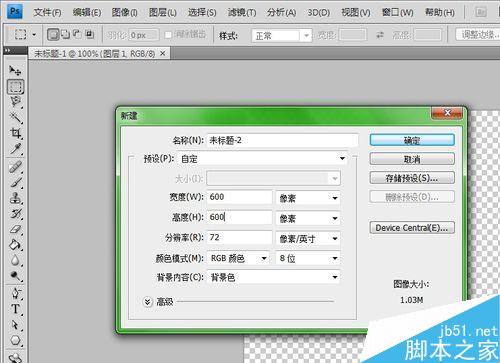Viewport: 500px width, 363px height.
Task: Open the 视图(V) menu
Action: 356,13
